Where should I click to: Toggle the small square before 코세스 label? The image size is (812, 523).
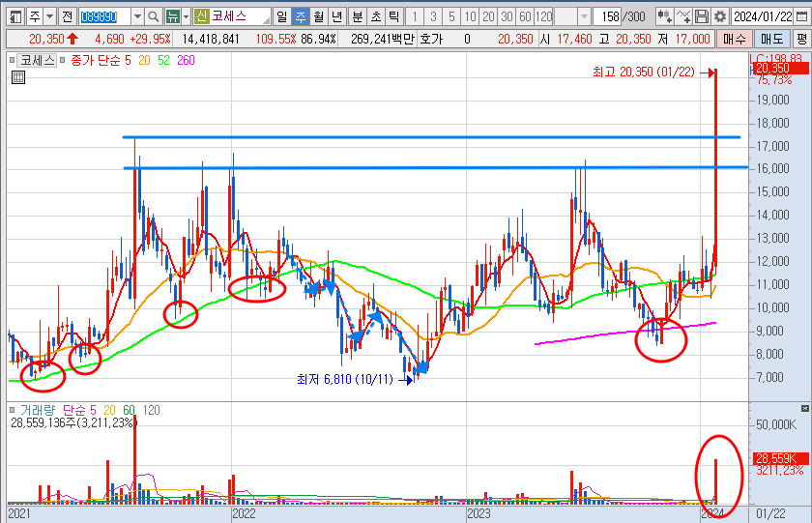[12, 60]
